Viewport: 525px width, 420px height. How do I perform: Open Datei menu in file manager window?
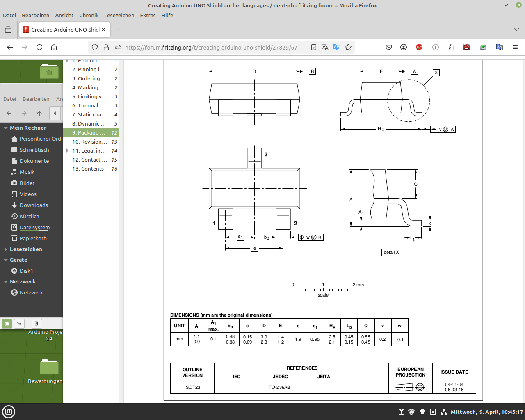(9, 99)
